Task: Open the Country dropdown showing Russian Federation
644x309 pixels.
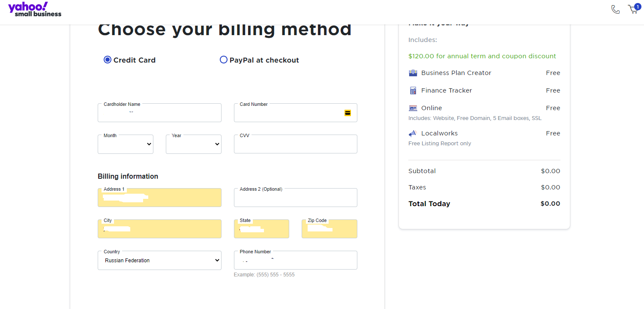Action: click(159, 260)
